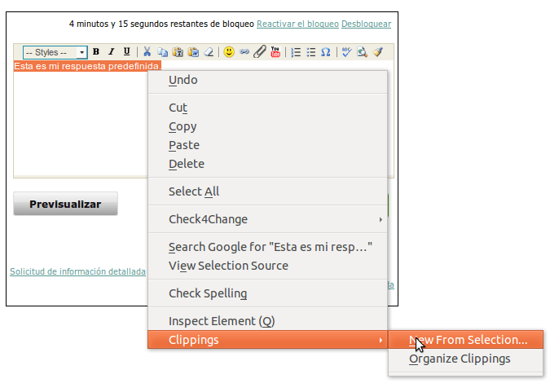Insert special character with Omega icon
Viewport: 550px width, 392px height.
coord(326,52)
